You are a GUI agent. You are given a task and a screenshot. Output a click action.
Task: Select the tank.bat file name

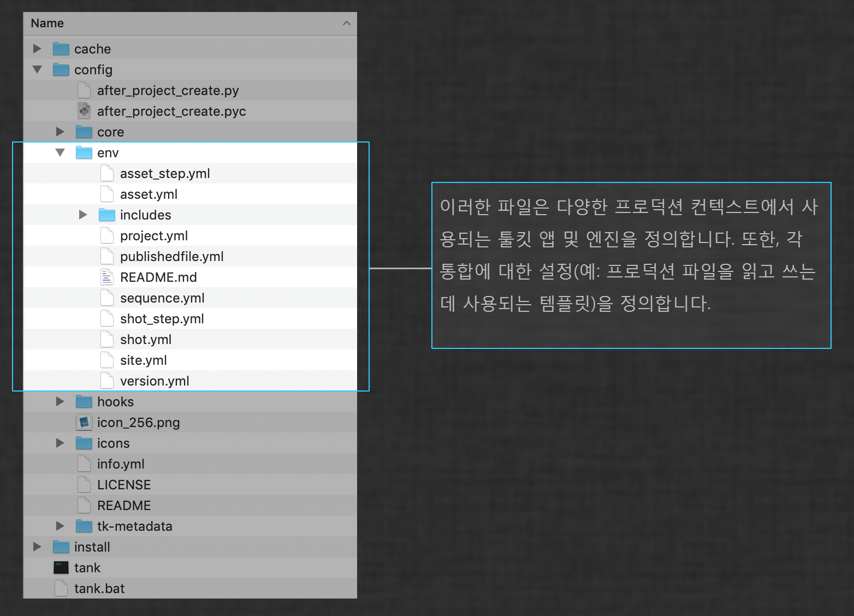pos(99,589)
